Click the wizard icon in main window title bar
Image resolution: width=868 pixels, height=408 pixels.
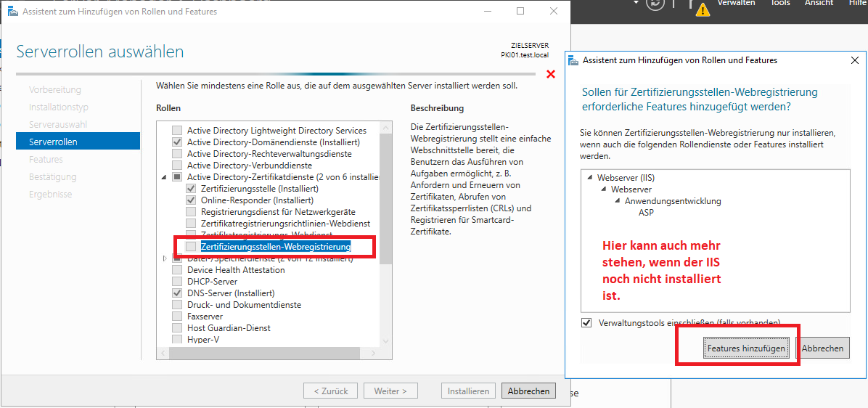pos(13,12)
